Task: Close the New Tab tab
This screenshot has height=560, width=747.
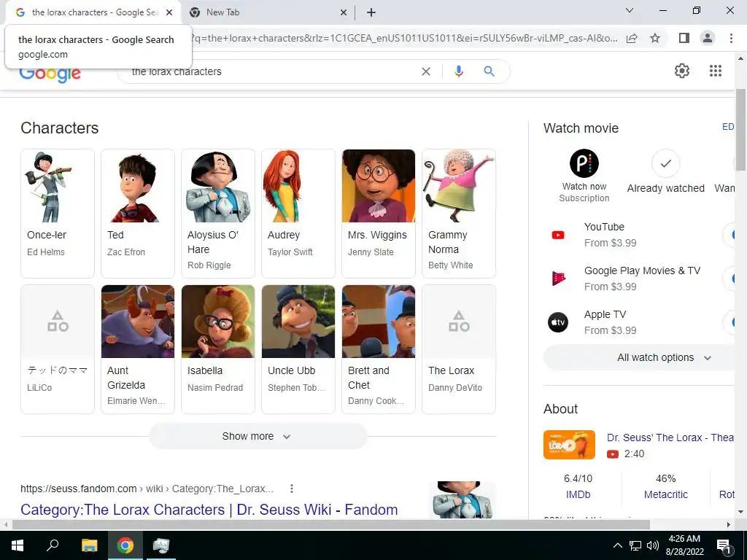Action: (344, 13)
